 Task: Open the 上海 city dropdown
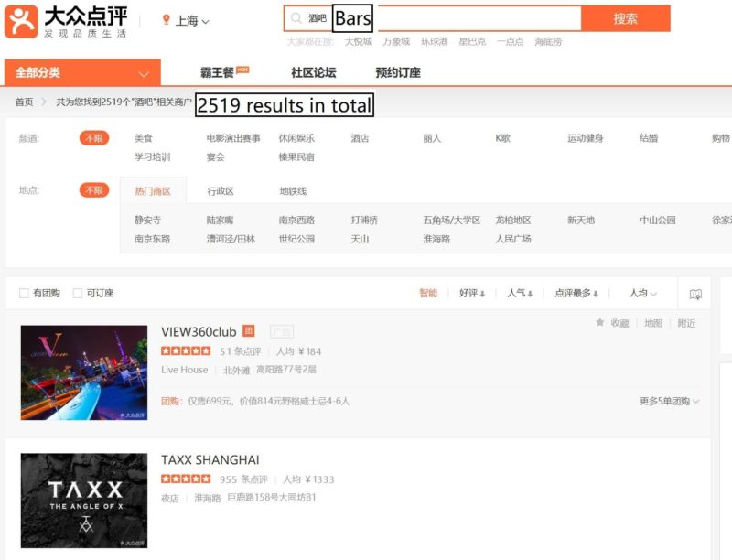click(x=192, y=20)
